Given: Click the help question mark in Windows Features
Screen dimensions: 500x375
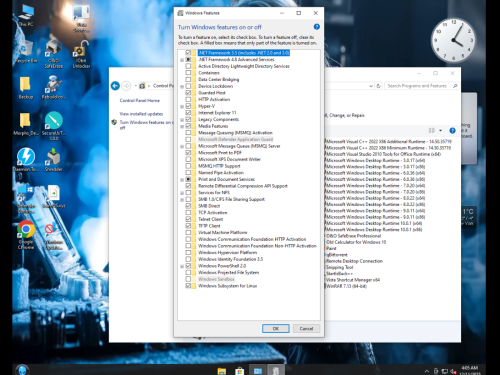Looking at the screenshot, I should (x=317, y=27).
